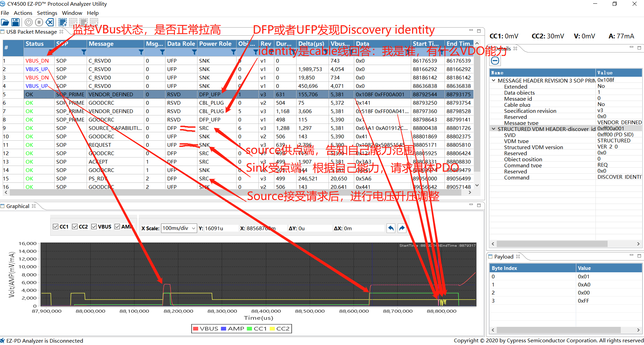Image resolution: width=644 pixels, height=345 pixels.
Task: Open the SOP column filter
Action: 84,52
